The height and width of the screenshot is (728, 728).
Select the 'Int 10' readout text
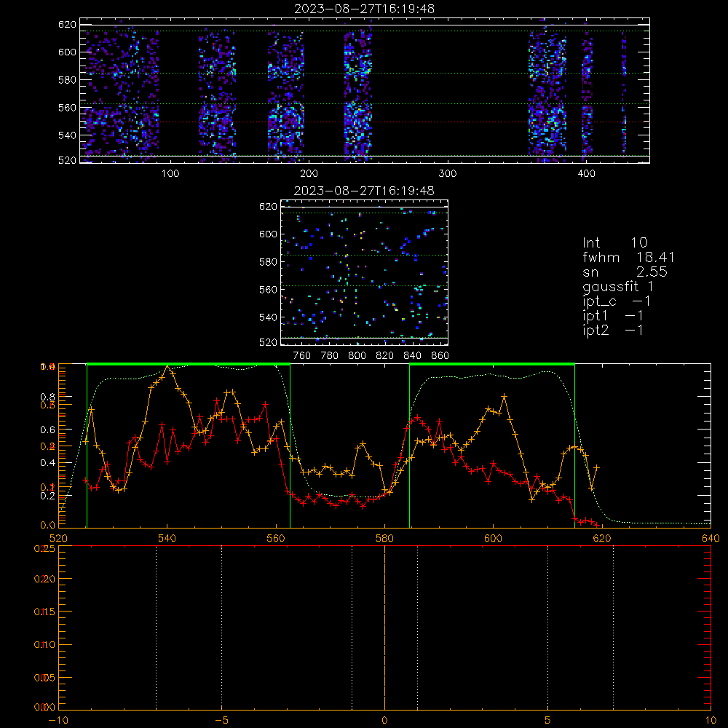[614, 242]
